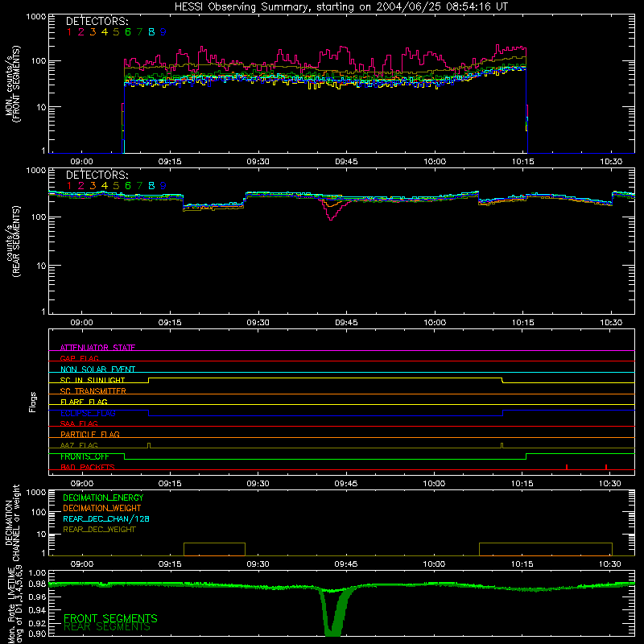Click the ATTENUATOR_STATE flag label

pyautogui.click(x=97, y=348)
